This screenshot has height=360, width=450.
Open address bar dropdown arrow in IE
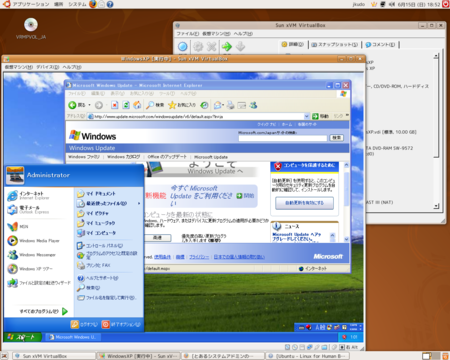pos(306,116)
